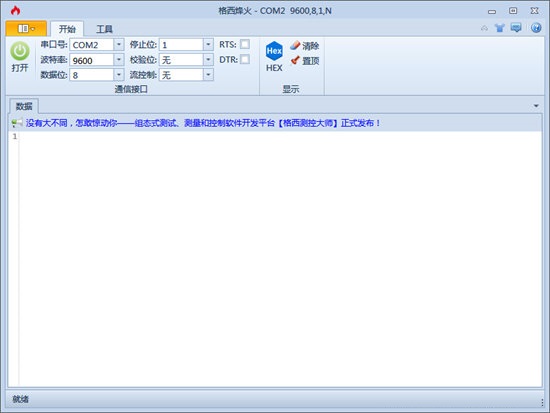
Task: Click the serial port field showing COM2
Action: pyautogui.click(x=92, y=45)
